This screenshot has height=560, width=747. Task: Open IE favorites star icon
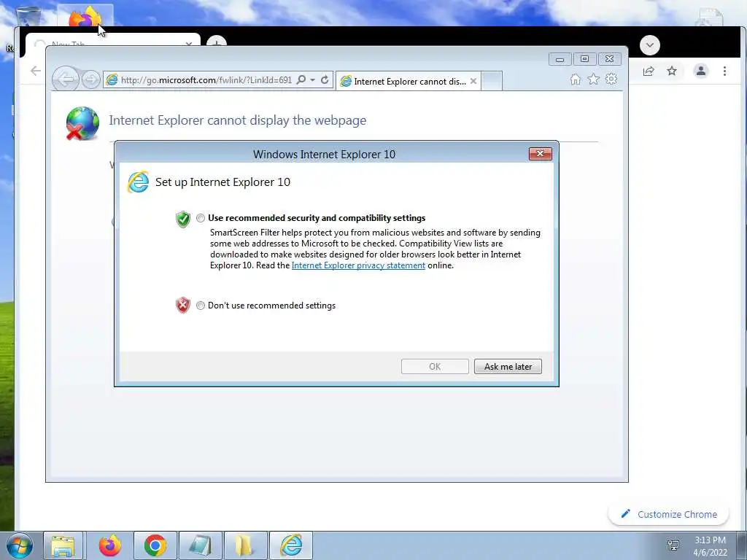tap(593, 79)
